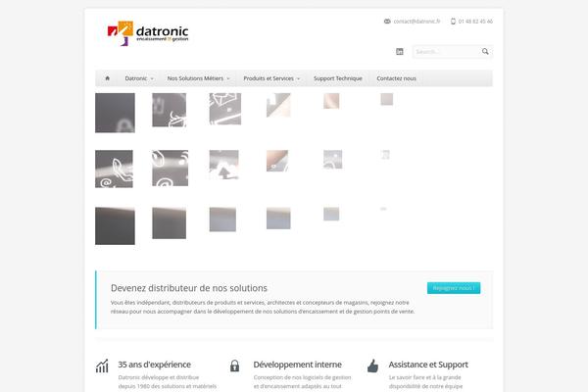Click the phone number 01 48 82 45 46

tap(475, 22)
